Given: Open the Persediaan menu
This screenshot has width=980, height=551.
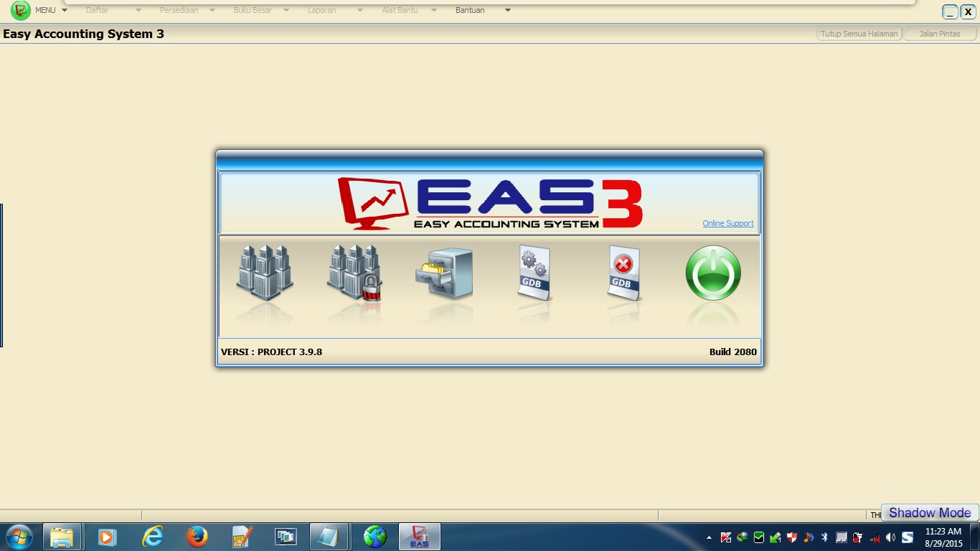Looking at the screenshot, I should click(x=179, y=10).
